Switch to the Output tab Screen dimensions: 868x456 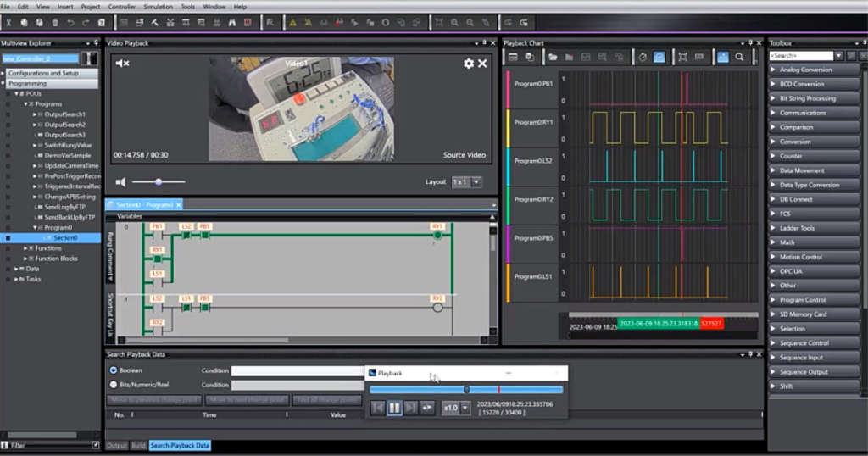(x=116, y=446)
